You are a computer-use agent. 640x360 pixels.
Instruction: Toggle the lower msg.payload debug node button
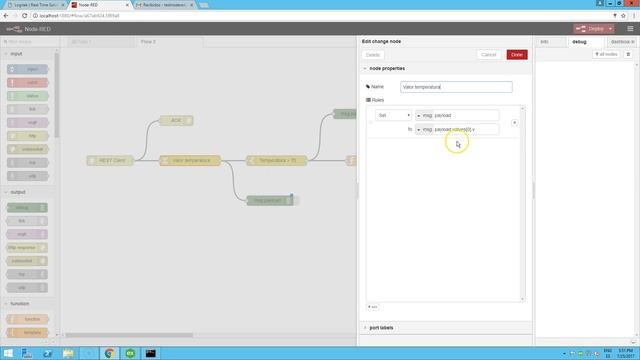click(x=296, y=200)
